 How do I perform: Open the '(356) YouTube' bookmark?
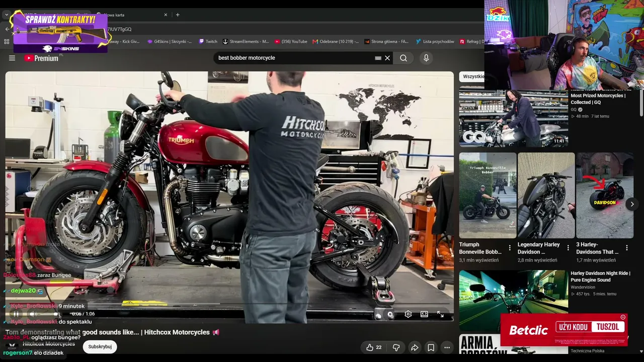(291, 42)
